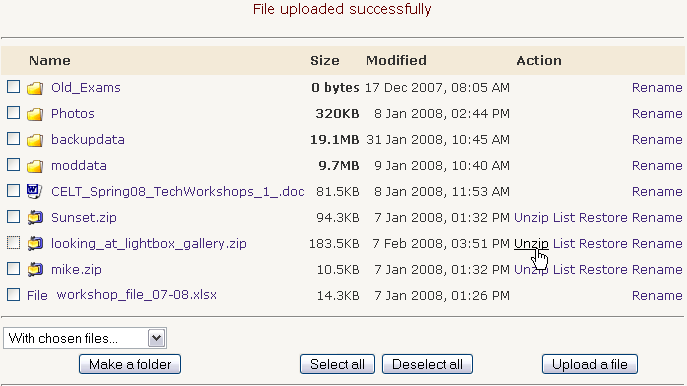Click the Photos folder icon
The height and width of the screenshot is (386, 687).
35,114
